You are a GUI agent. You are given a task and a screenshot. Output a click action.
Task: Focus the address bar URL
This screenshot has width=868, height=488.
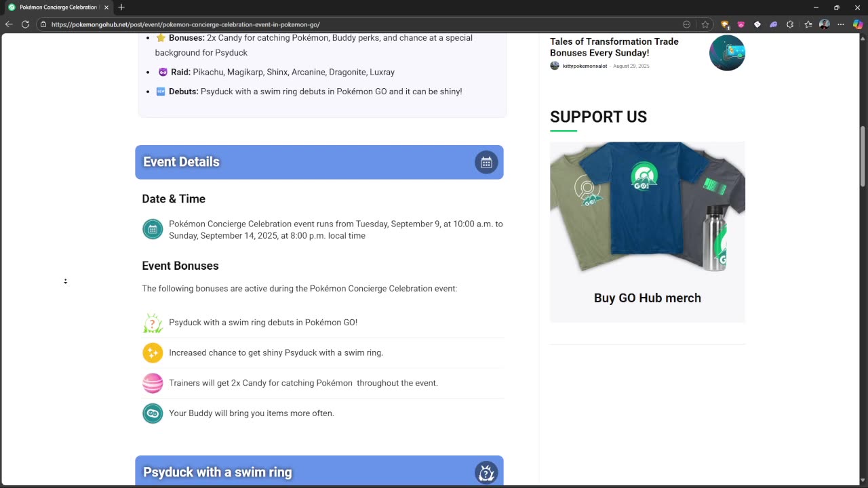click(185, 24)
